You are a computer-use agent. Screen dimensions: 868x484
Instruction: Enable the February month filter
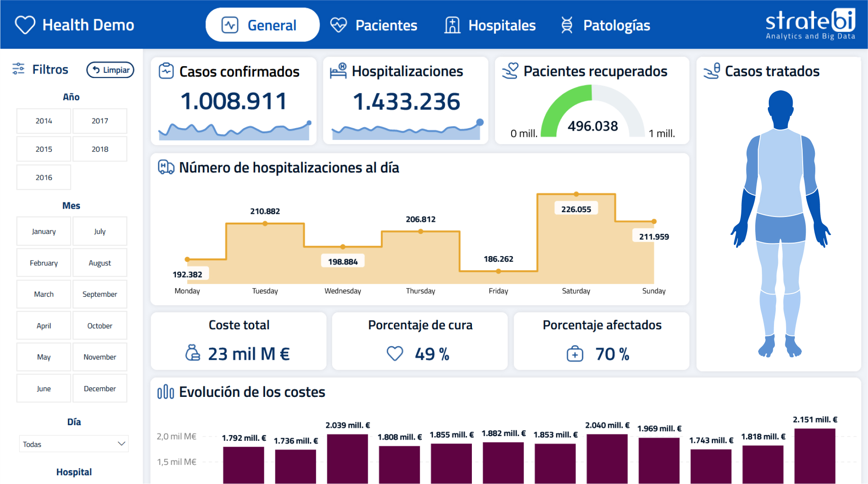44,263
